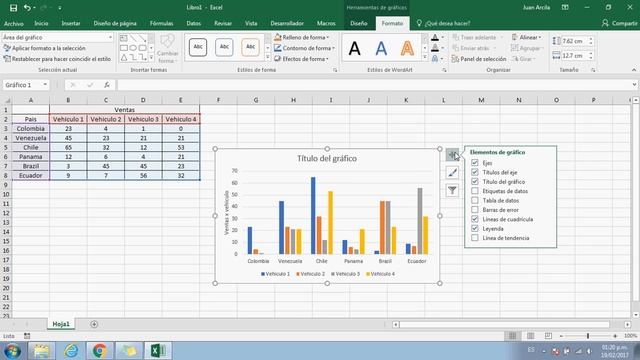Apply the orange outlined WordArt A style
Screen dimensions: 640x360
coord(407,48)
